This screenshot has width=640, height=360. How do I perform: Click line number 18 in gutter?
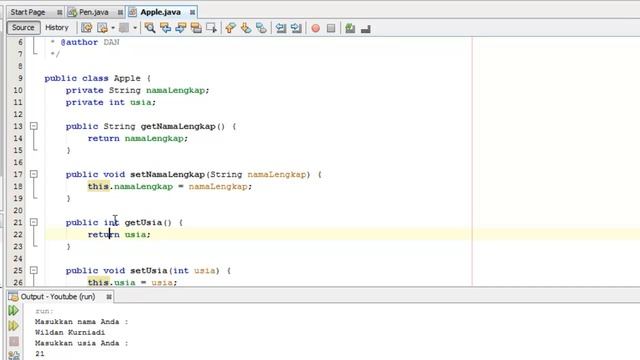[x=18, y=187]
